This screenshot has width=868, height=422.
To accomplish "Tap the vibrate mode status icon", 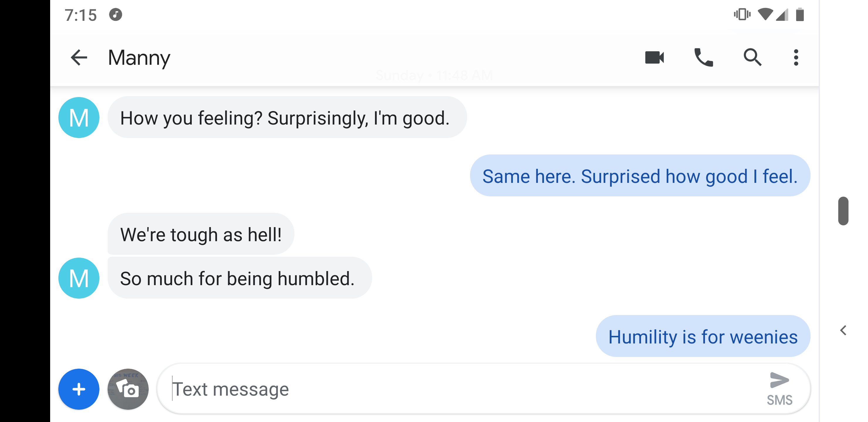I will click(742, 15).
